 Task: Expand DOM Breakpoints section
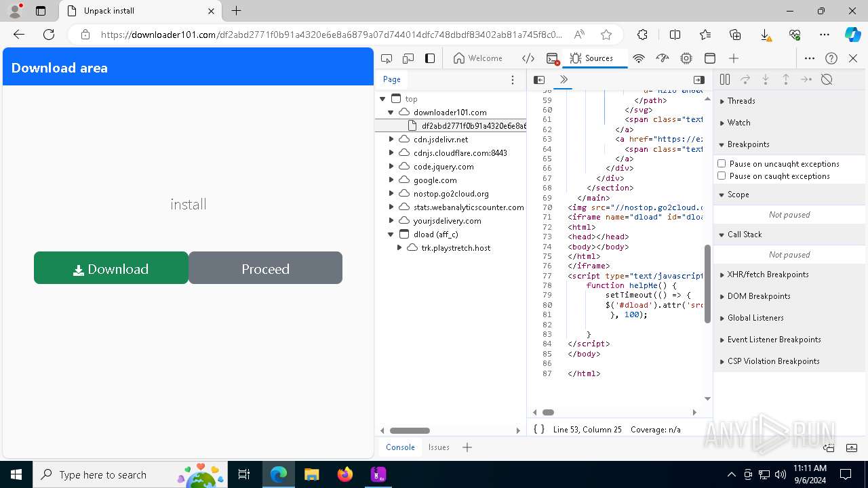click(x=789, y=296)
